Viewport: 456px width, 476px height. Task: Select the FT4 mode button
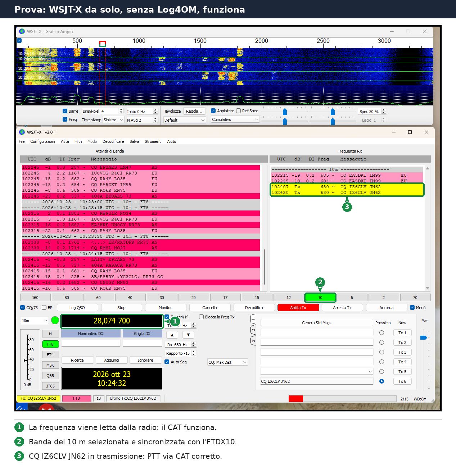click(50, 355)
